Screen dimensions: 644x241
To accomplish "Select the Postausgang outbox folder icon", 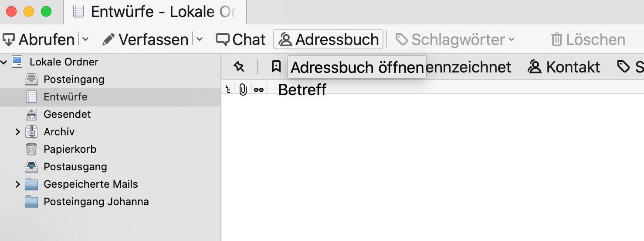I will coord(31,167).
